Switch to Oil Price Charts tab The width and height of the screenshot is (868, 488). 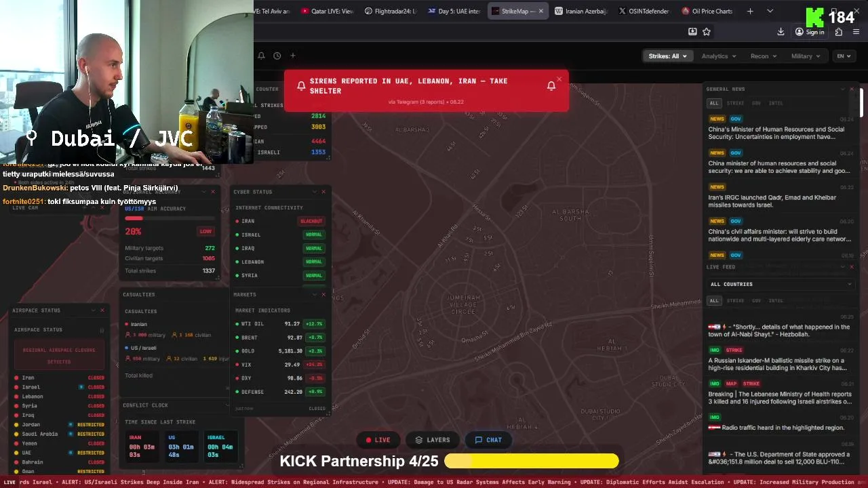click(x=707, y=11)
